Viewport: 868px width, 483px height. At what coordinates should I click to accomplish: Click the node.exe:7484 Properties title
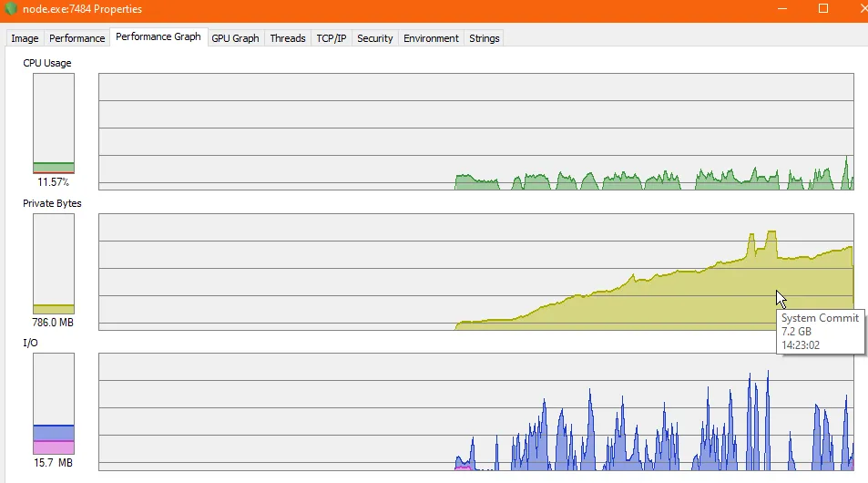click(x=83, y=9)
